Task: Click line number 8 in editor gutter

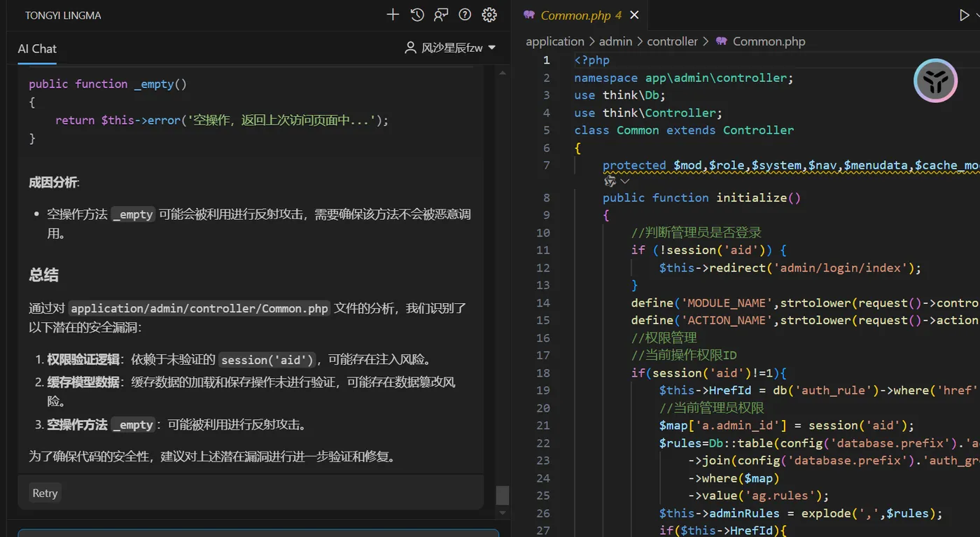Action: tap(547, 197)
